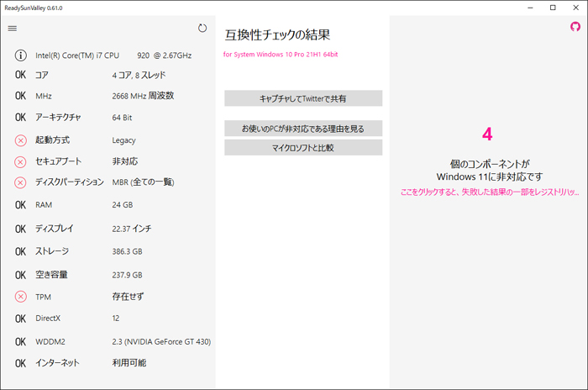Image resolution: width=588 pixels, height=390 pixels.
Task: Click the failed icon beside ディスクパーティション
Action: point(21,182)
